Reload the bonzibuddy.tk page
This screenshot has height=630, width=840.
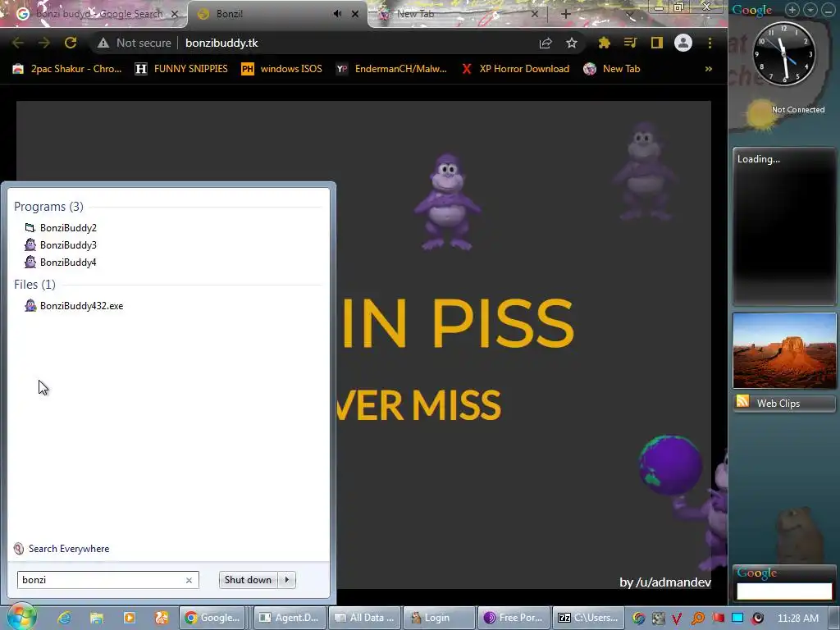(71, 43)
